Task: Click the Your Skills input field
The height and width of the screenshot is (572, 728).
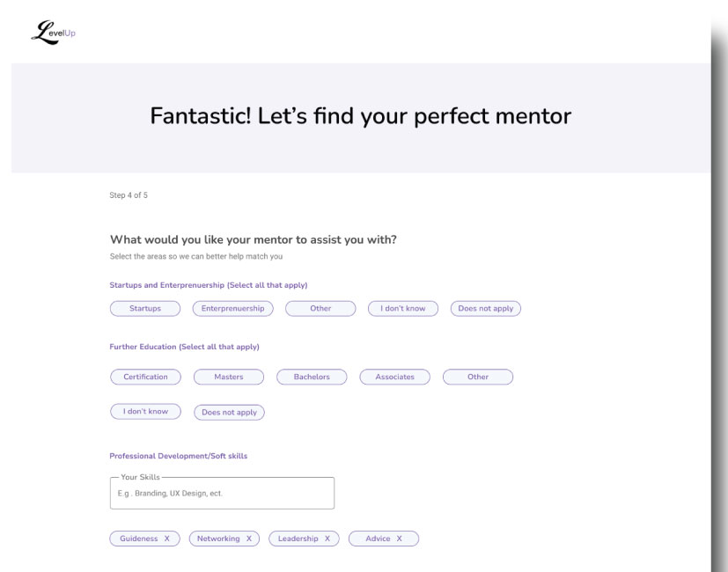Action: [222, 494]
